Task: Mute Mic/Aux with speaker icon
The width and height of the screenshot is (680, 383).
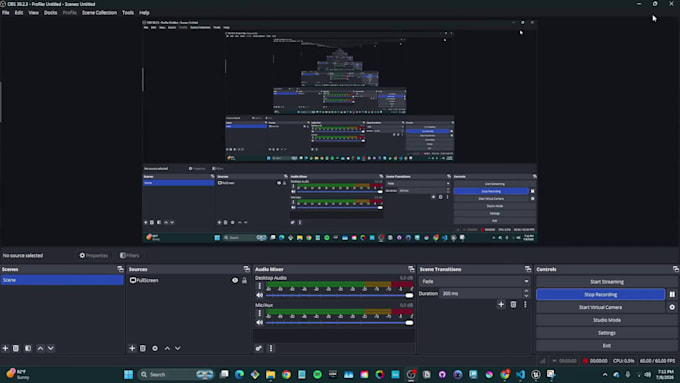Action: coord(259,323)
